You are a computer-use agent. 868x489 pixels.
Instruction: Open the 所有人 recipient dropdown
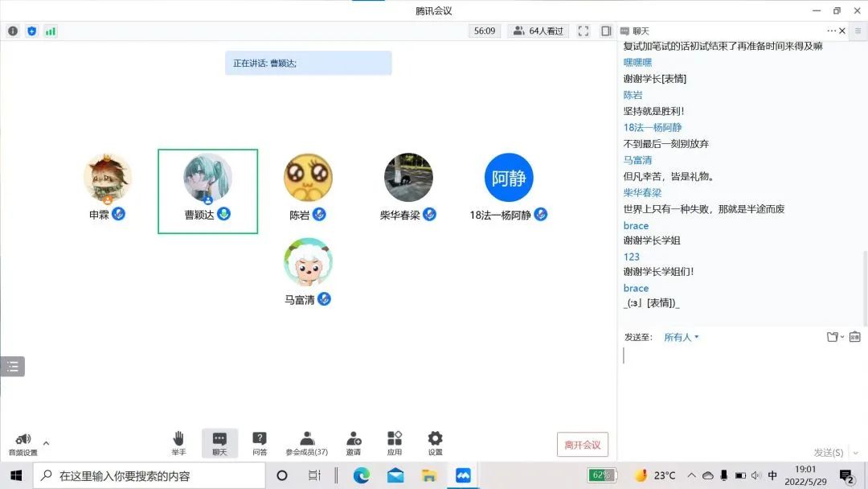[x=681, y=337]
